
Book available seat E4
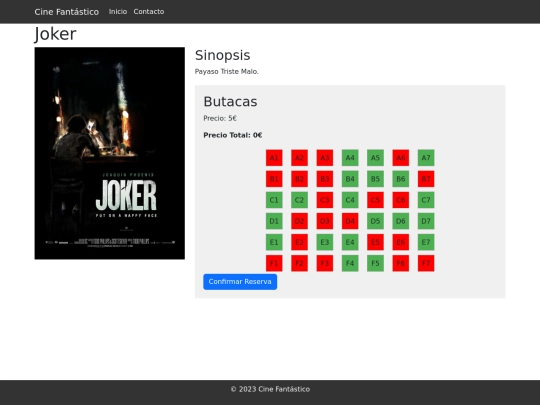coord(350,242)
